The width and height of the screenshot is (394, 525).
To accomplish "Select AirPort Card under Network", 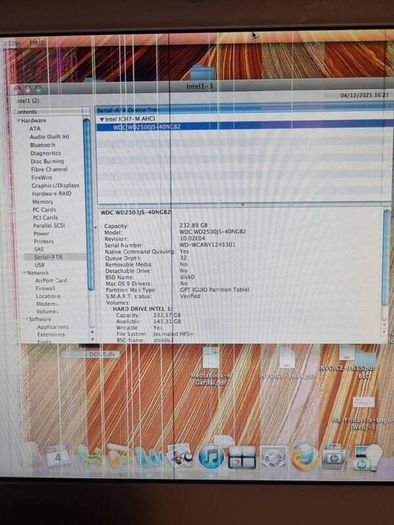I will [51, 281].
